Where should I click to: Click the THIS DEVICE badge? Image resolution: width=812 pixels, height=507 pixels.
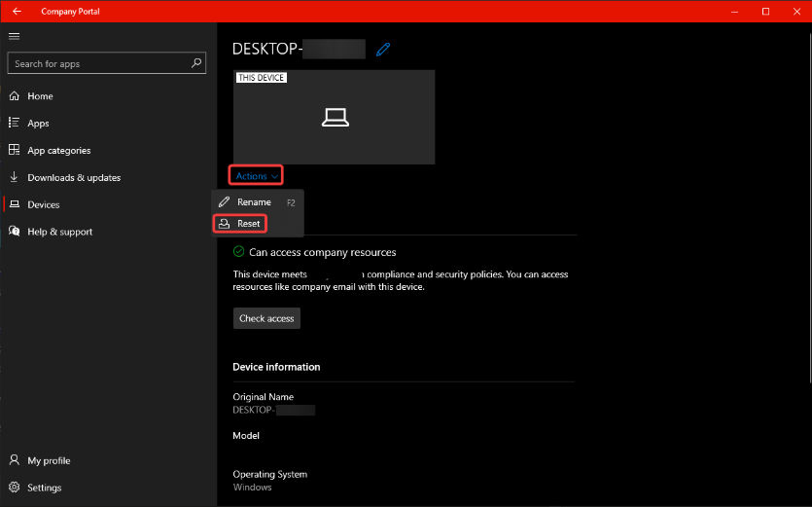[262, 78]
